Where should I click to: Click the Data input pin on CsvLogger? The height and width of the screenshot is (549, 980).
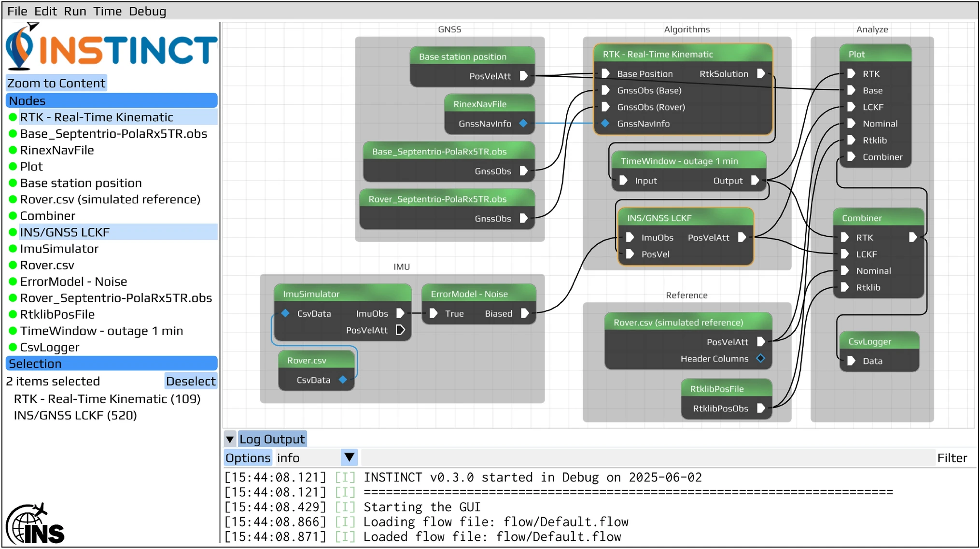(x=851, y=361)
